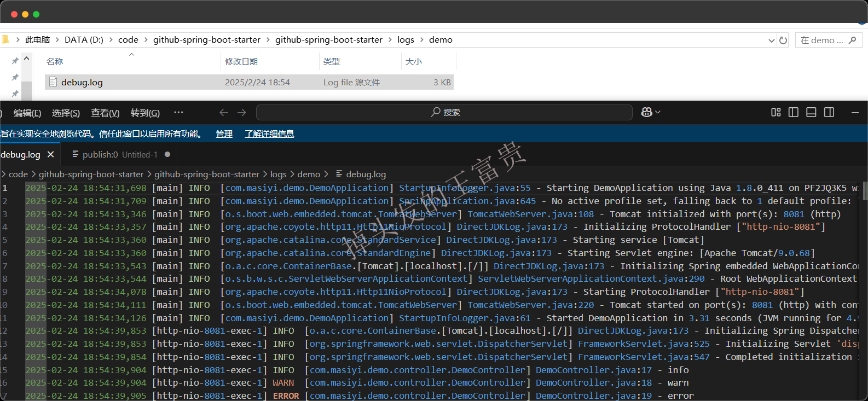Click the WARN level on log line 16
This screenshot has width=868, height=401.
pyautogui.click(x=283, y=383)
